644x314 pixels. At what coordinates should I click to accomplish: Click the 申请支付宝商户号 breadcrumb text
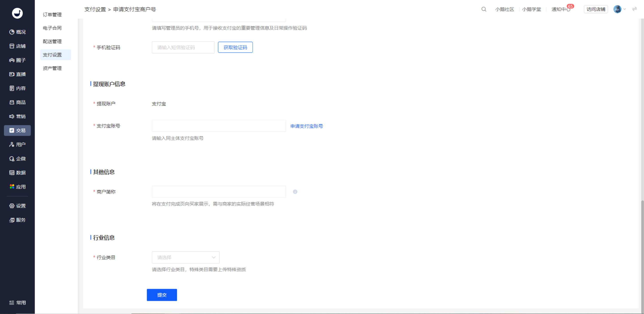(134, 9)
